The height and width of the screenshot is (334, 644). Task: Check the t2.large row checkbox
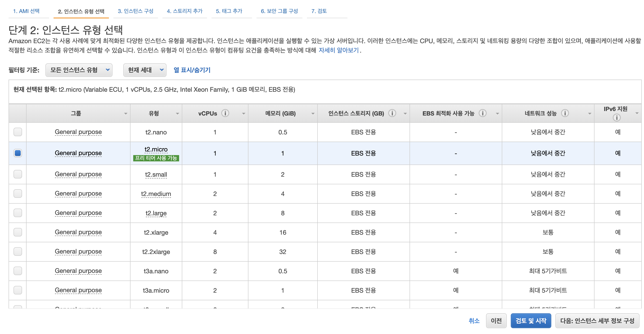pyautogui.click(x=18, y=213)
